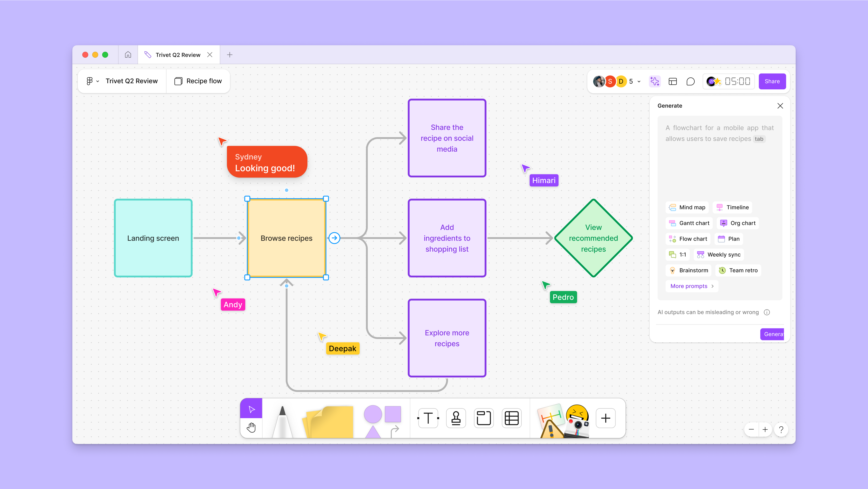Switch to Trivet Q2 Review tab

(178, 55)
